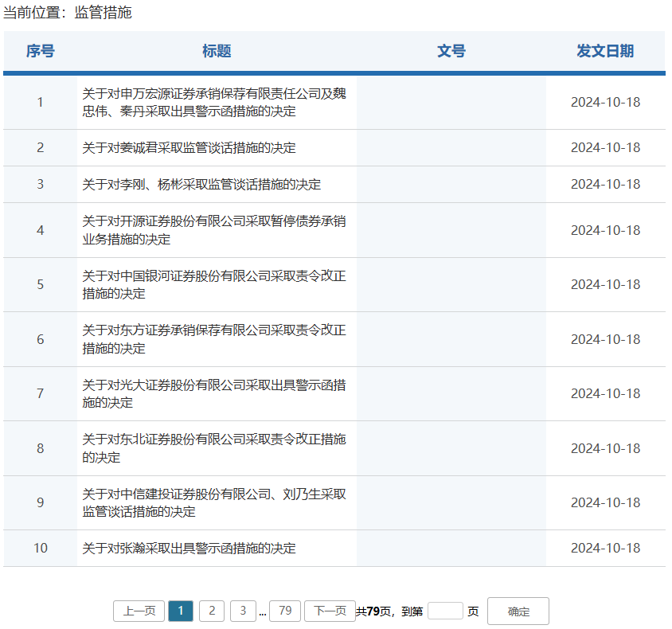Click the page number input field
The height and width of the screenshot is (629, 672).
(x=445, y=611)
